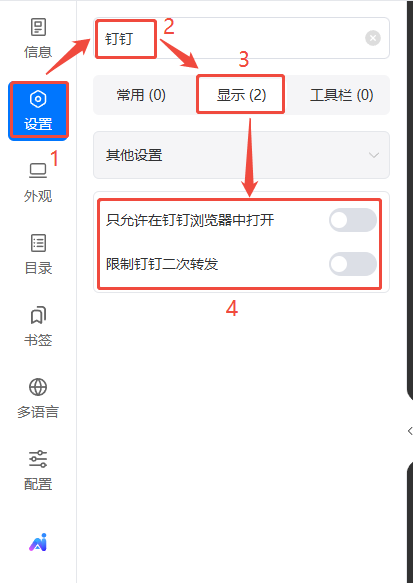This screenshot has width=413, height=583.
Task: Switch to the 工具栏 (0) tab
Action: [x=342, y=95]
